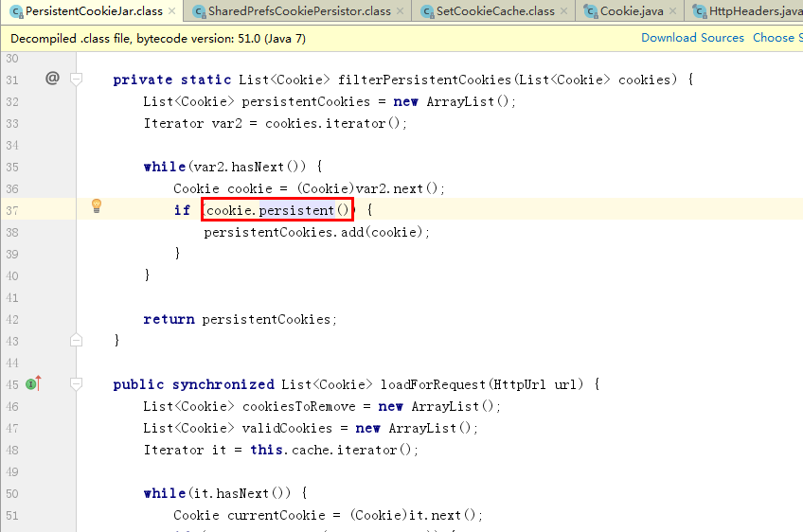The width and height of the screenshot is (803, 532).
Task: Click 'validCookies' variable on line 47
Action: [287, 428]
